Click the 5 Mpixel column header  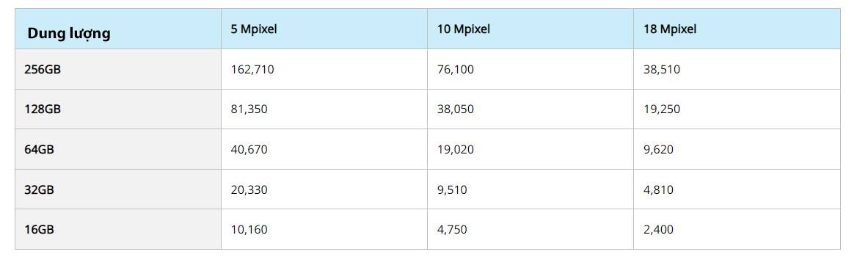(x=324, y=29)
